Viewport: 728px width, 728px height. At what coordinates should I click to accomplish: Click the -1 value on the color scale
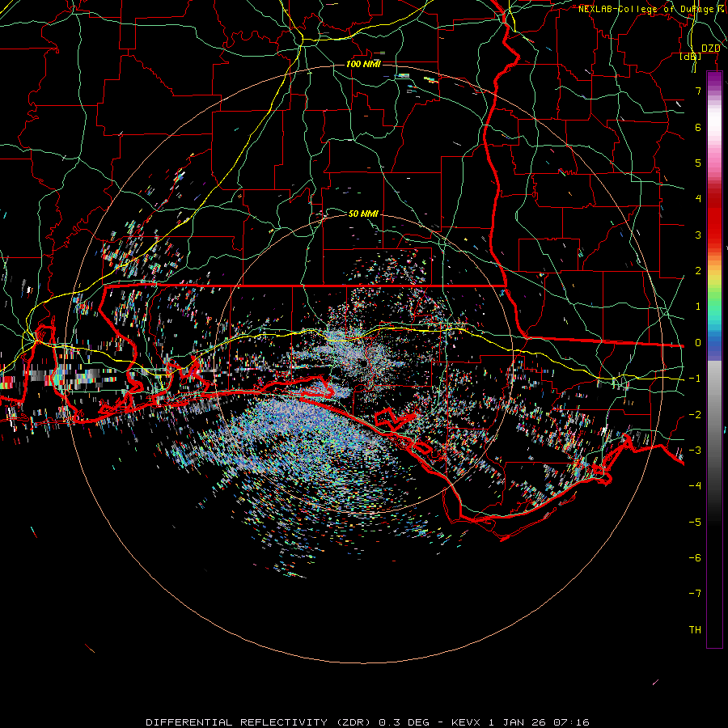(695, 379)
